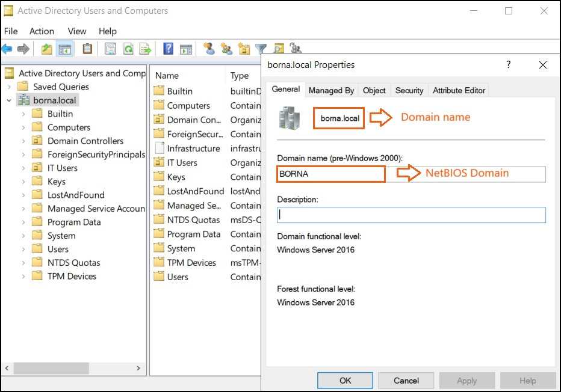The width and height of the screenshot is (561, 392).
Task: Switch to the Object tab
Action: point(374,90)
